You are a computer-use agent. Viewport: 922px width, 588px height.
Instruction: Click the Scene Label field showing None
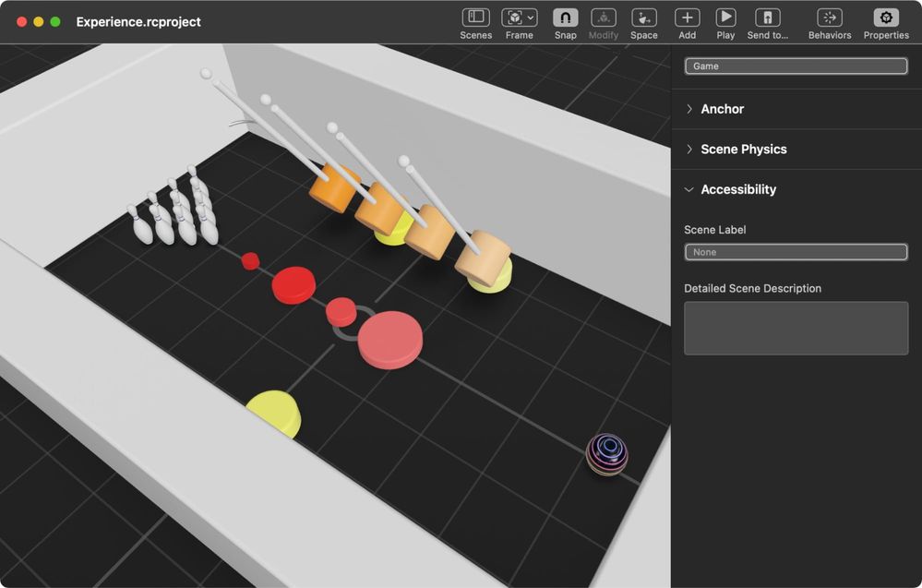click(795, 251)
